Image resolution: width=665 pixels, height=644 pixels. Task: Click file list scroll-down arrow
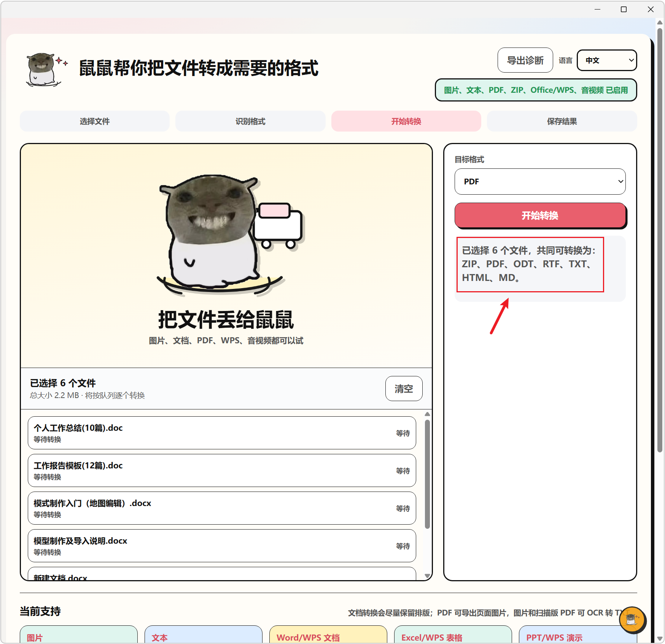pos(427,576)
